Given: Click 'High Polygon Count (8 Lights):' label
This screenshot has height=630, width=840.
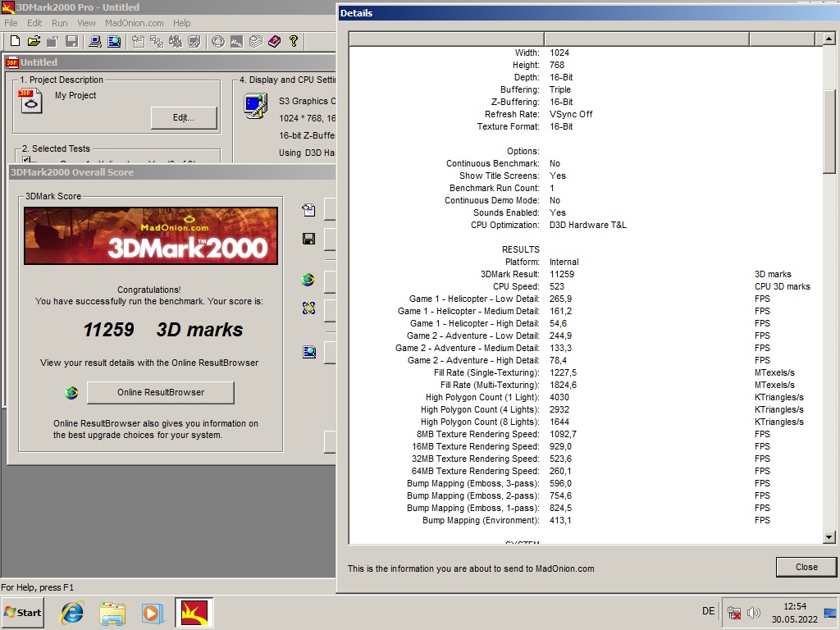Looking at the screenshot, I should pos(480,422).
